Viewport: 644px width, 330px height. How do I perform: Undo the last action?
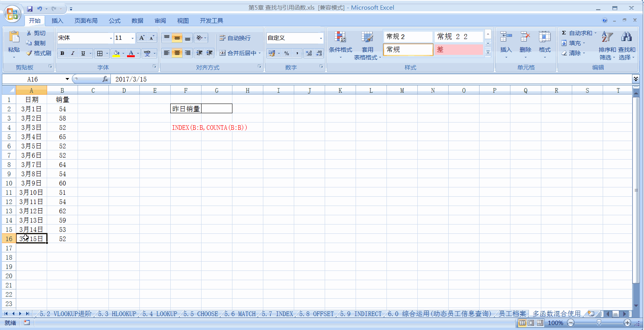tap(39, 9)
